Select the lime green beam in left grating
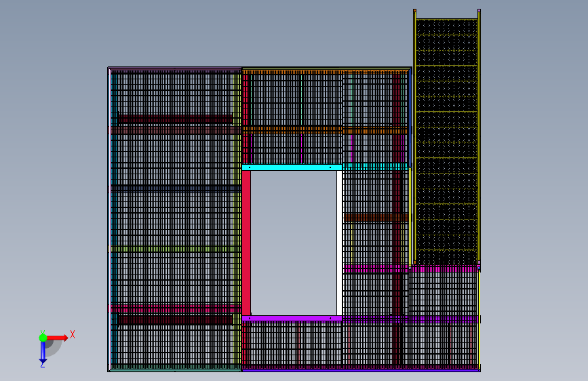Viewport: 588px width, 381px height. (175, 249)
